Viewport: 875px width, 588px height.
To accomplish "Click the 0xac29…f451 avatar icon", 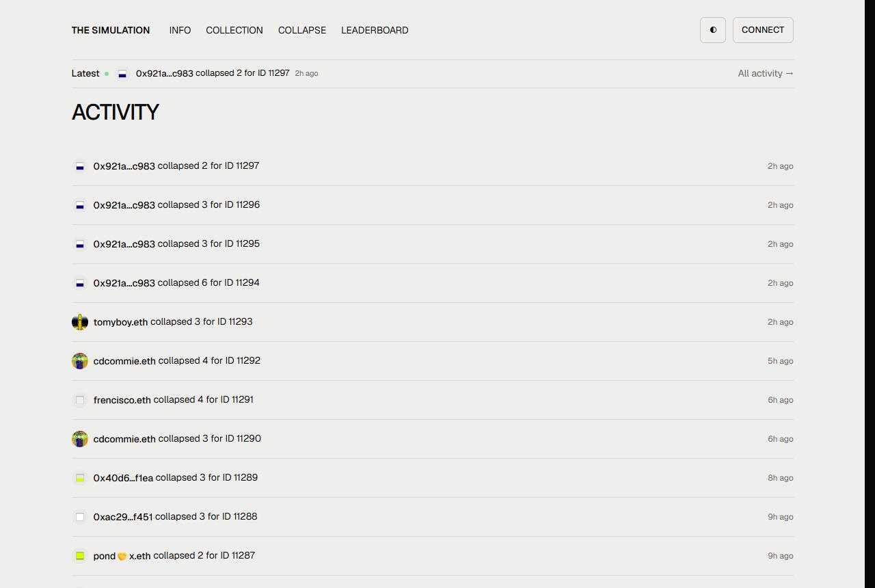I will pyautogui.click(x=80, y=517).
